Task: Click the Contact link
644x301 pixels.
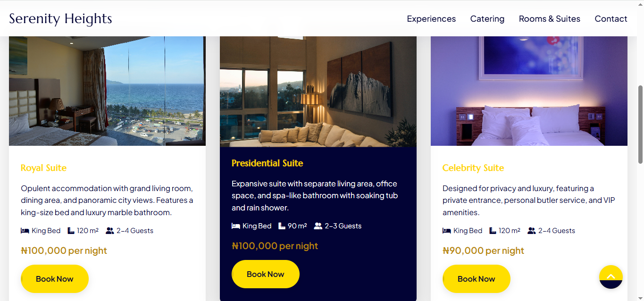Action: point(611,18)
